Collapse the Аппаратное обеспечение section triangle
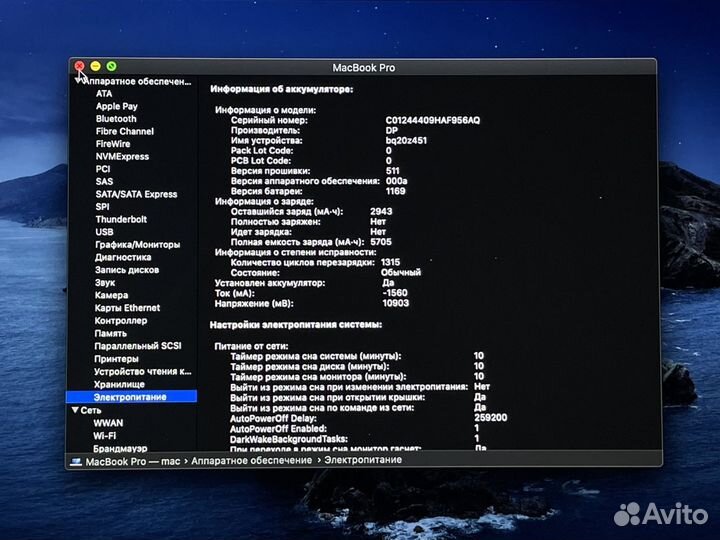Image resolution: width=720 pixels, height=540 pixels. pos(78,81)
